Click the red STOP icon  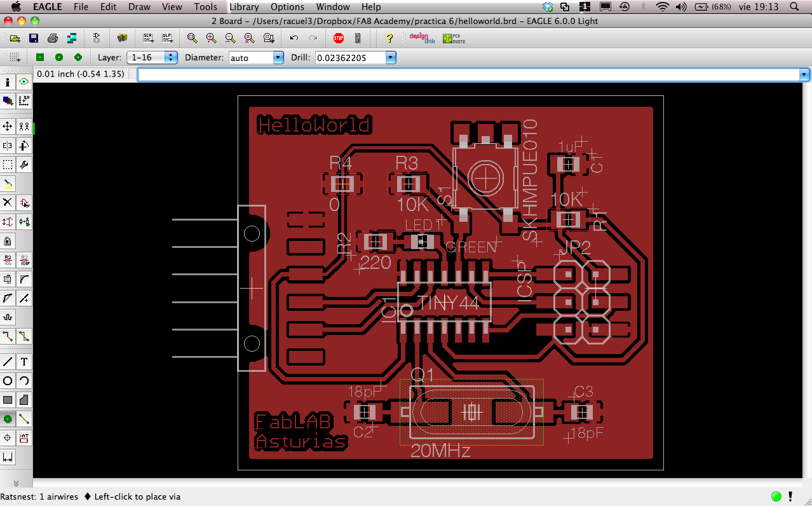339,38
